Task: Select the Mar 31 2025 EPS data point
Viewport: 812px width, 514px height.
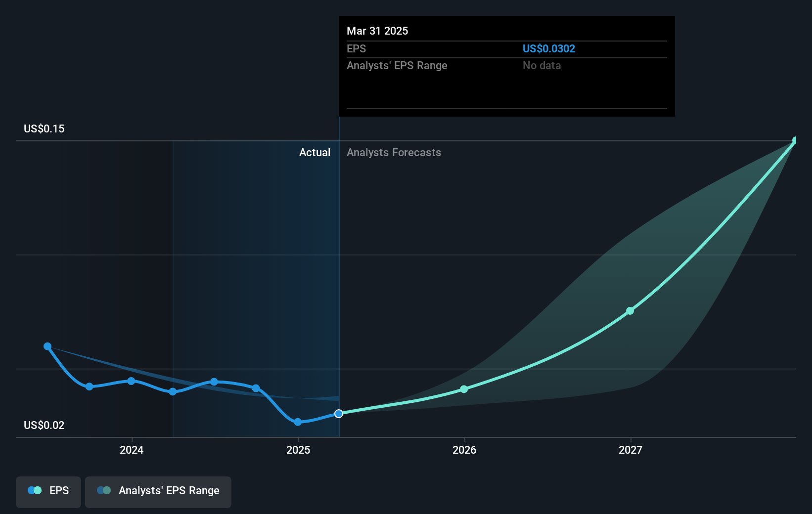Action: [x=339, y=414]
